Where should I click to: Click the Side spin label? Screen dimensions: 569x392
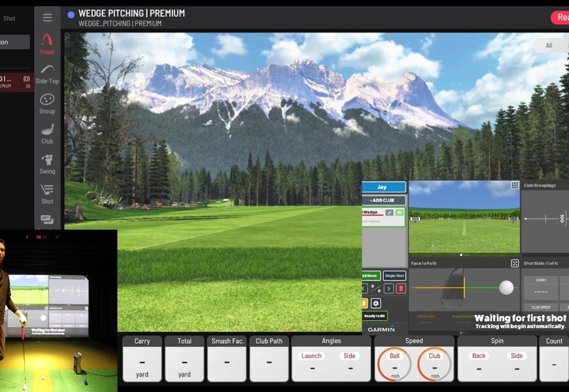517,355
